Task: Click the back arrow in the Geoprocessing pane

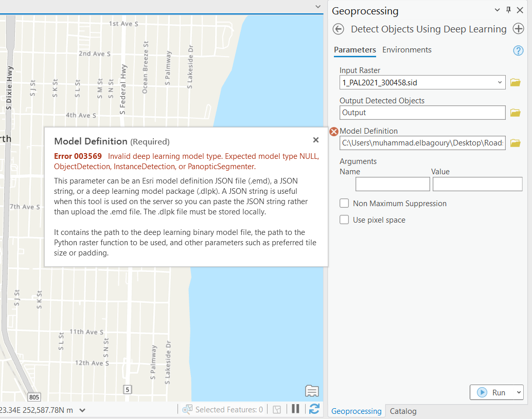Action: [x=339, y=29]
